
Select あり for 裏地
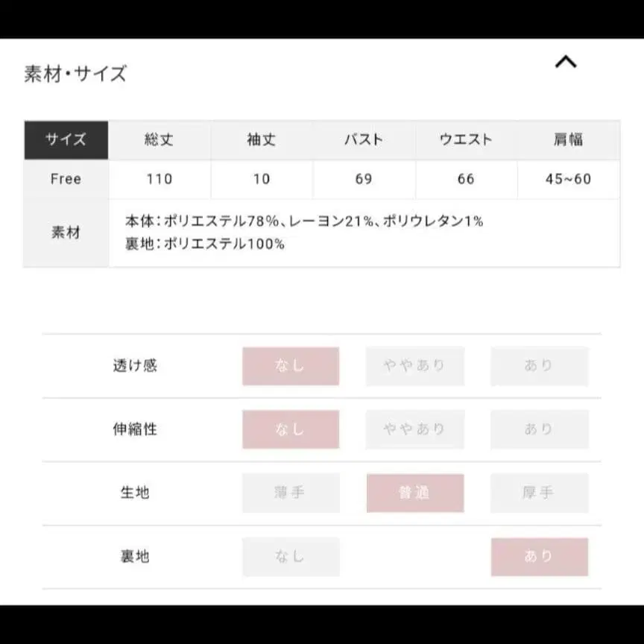click(x=539, y=556)
